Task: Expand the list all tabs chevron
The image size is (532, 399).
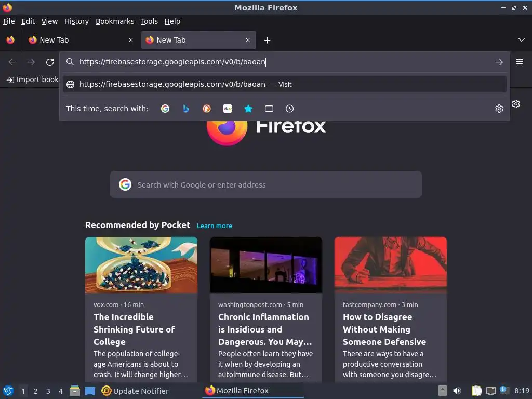Action: click(522, 40)
